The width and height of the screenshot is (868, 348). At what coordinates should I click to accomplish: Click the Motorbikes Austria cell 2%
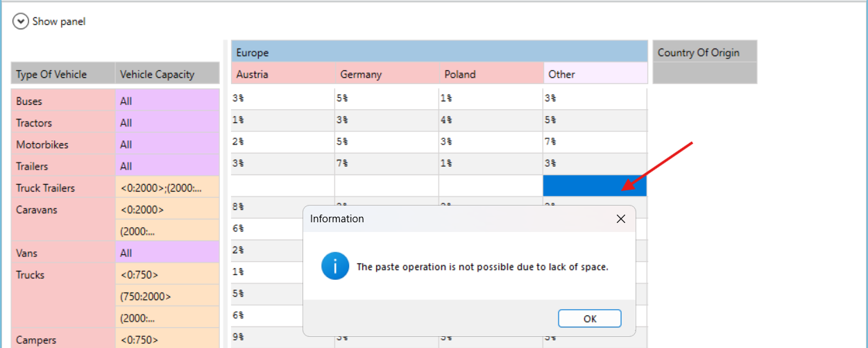click(283, 142)
